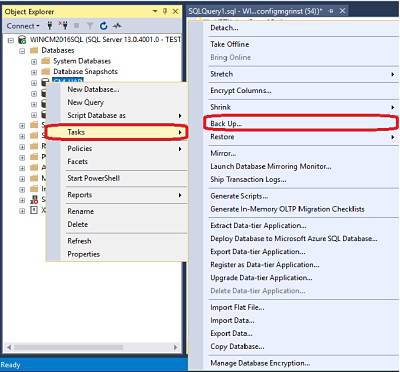400x372 pixels.
Task: Click the refresh icon in Object Explorer toolbar
Action: pos(103,26)
